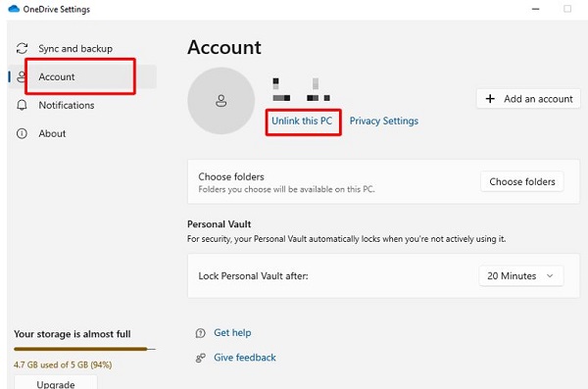Click the Folders you choose description text
The height and width of the screenshot is (389, 588).
pos(286,189)
